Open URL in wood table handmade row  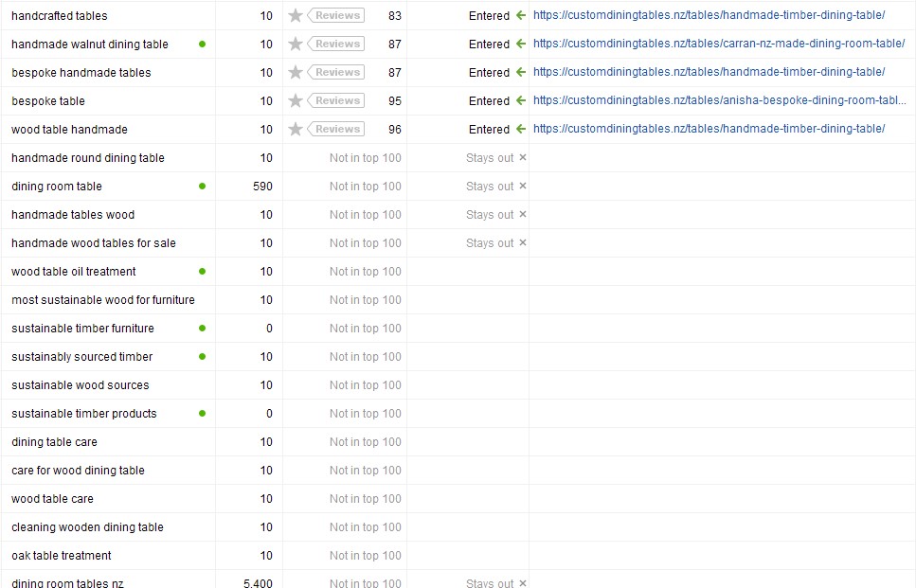click(709, 129)
